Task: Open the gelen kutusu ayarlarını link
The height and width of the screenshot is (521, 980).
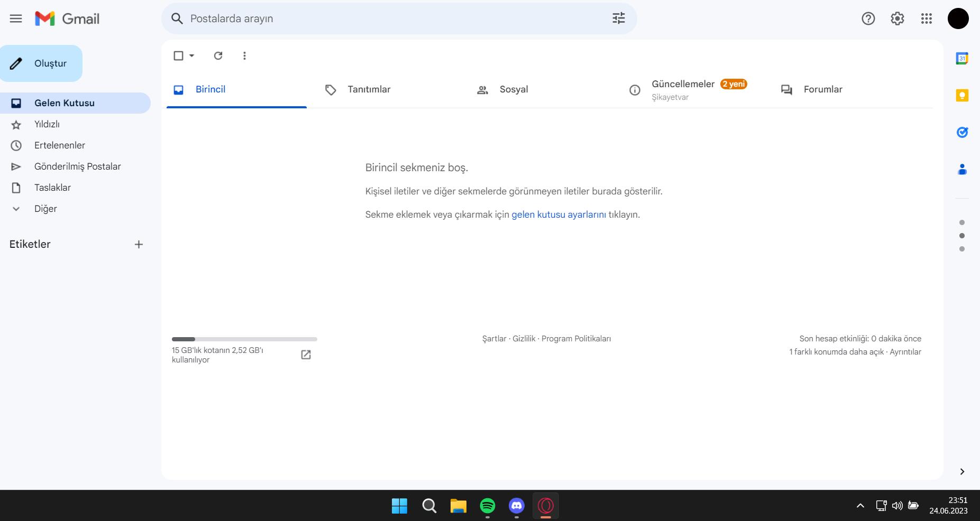Action: 558,215
